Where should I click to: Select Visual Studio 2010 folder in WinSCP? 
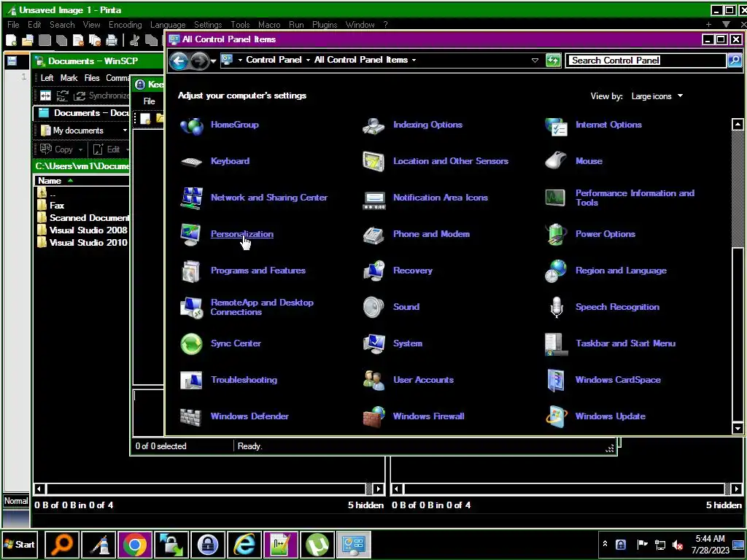tap(82, 242)
